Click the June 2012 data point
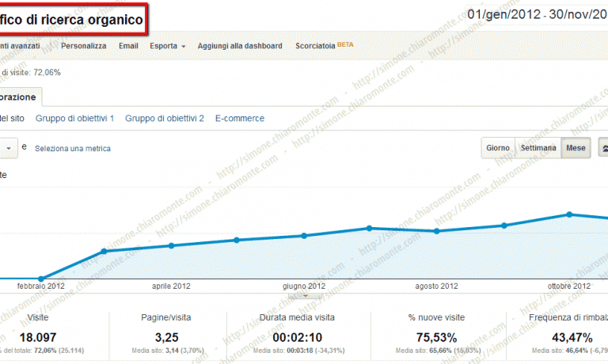Screen dimensions: 608x364 click(304, 236)
